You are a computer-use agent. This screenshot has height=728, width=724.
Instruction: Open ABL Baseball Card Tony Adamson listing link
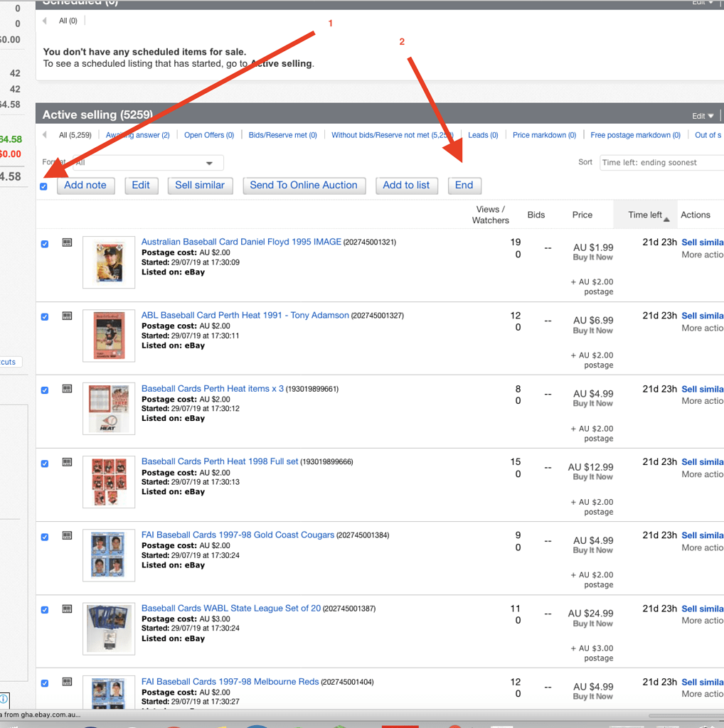click(245, 315)
